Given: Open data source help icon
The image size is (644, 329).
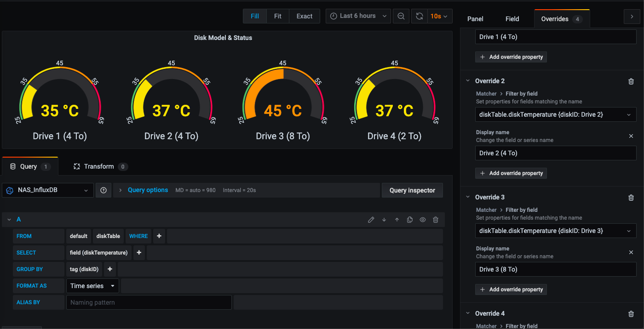Looking at the screenshot, I should tap(103, 190).
